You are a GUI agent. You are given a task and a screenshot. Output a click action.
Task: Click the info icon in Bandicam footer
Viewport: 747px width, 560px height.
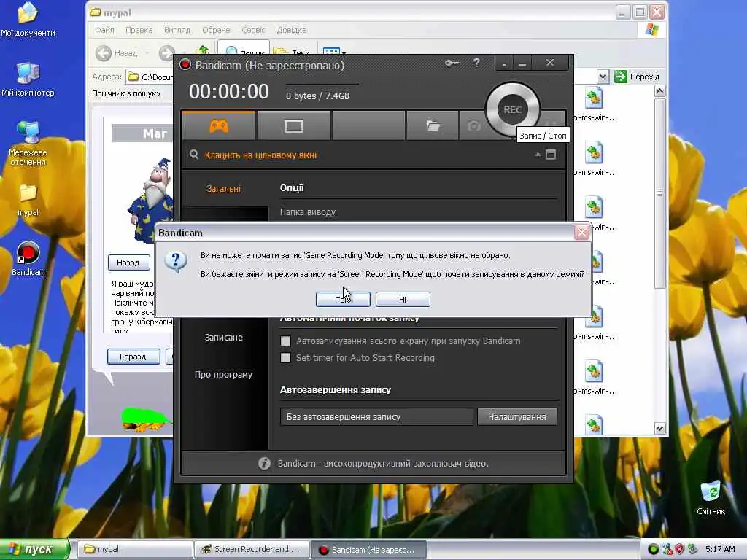pyautogui.click(x=264, y=463)
